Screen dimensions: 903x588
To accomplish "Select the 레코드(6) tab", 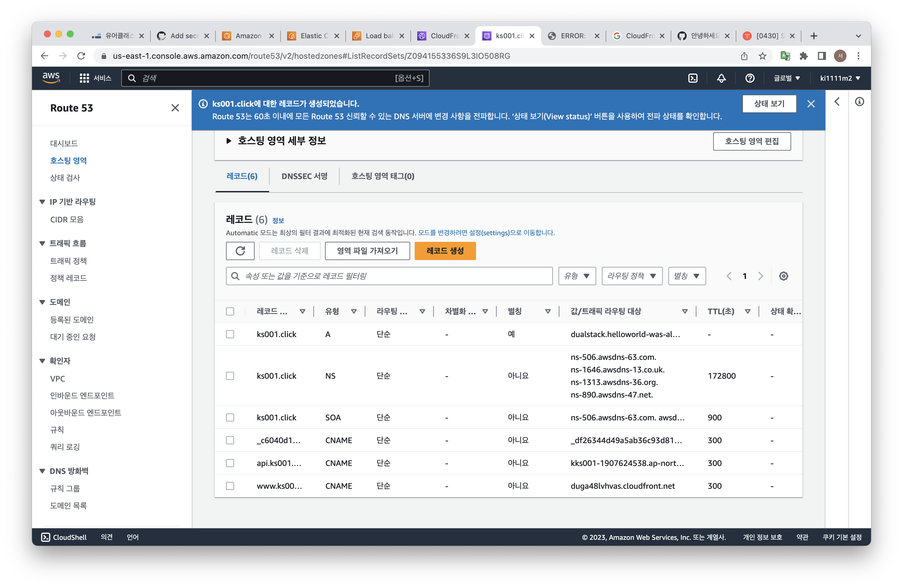I will [x=242, y=176].
